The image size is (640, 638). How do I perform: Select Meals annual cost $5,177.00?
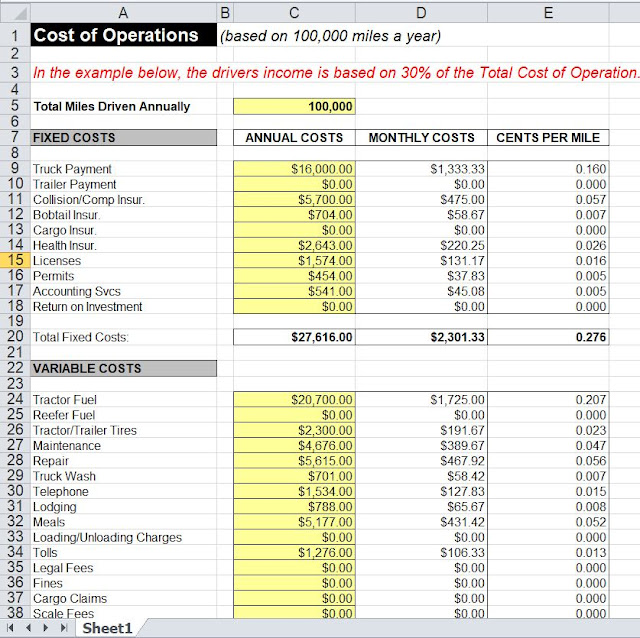294,522
